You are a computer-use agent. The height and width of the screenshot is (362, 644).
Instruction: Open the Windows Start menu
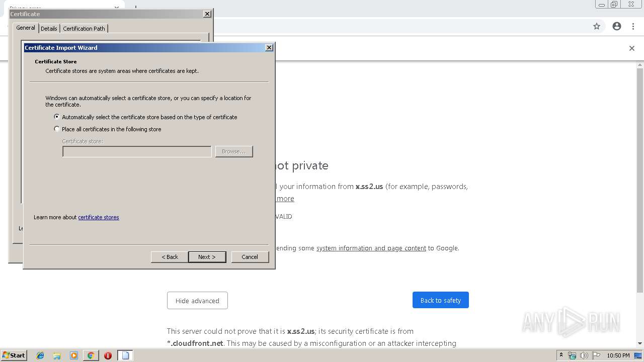pos(14,355)
